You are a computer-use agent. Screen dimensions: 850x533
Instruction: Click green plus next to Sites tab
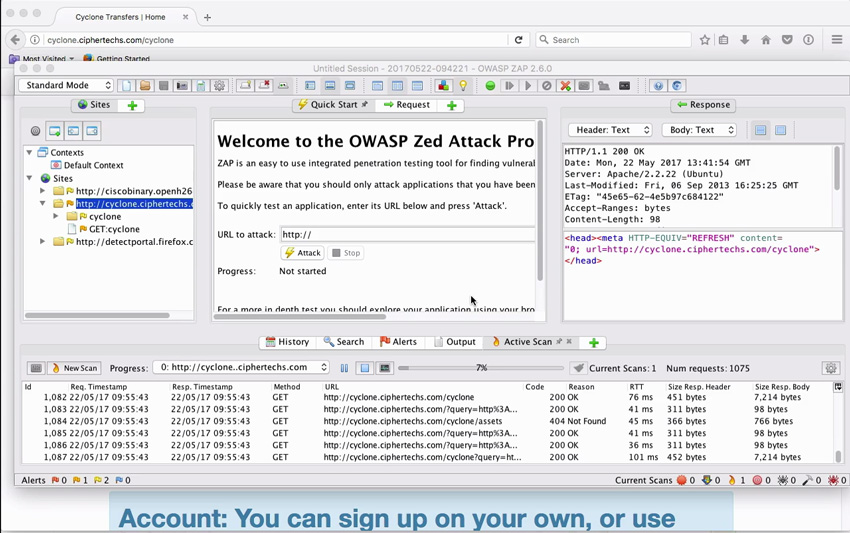pos(132,105)
